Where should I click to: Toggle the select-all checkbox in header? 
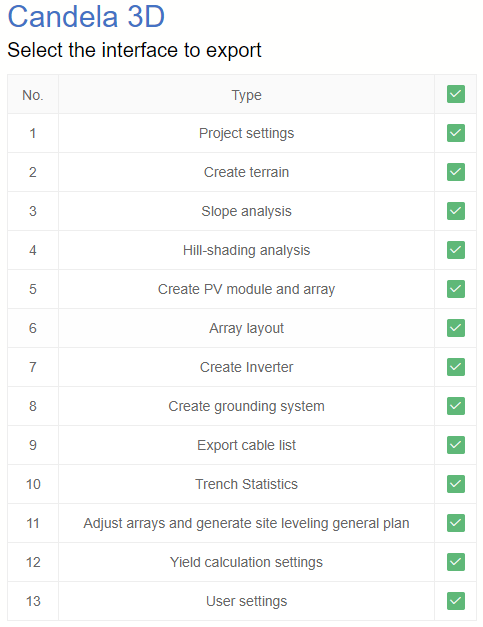pyautogui.click(x=455, y=94)
